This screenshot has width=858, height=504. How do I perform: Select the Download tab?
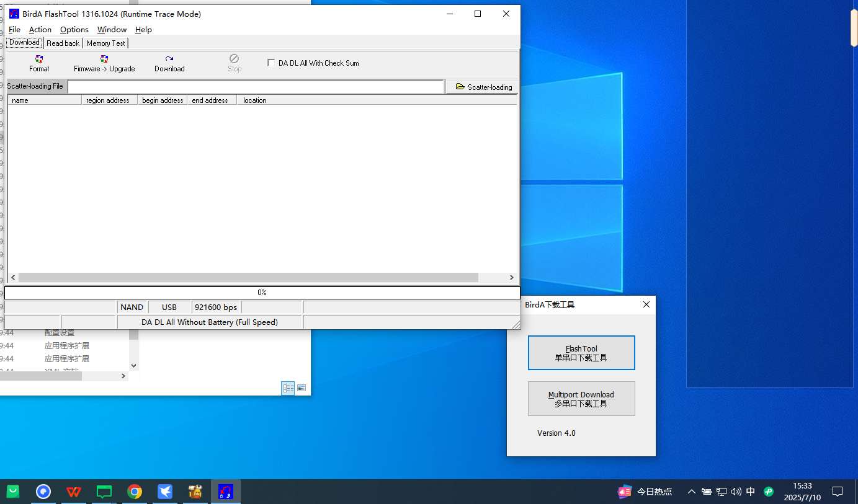(24, 42)
